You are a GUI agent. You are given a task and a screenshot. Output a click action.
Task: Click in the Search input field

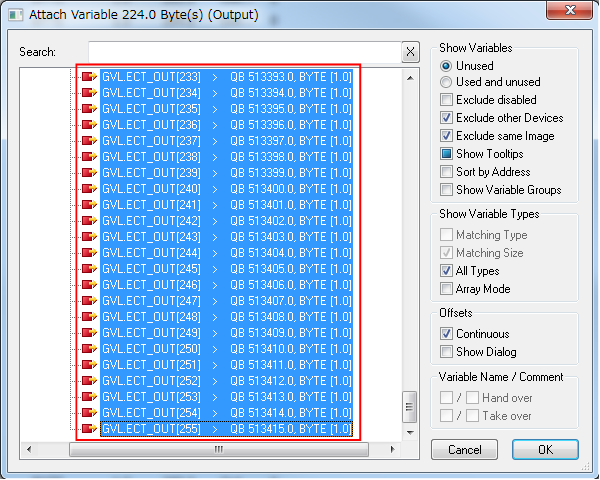point(244,52)
